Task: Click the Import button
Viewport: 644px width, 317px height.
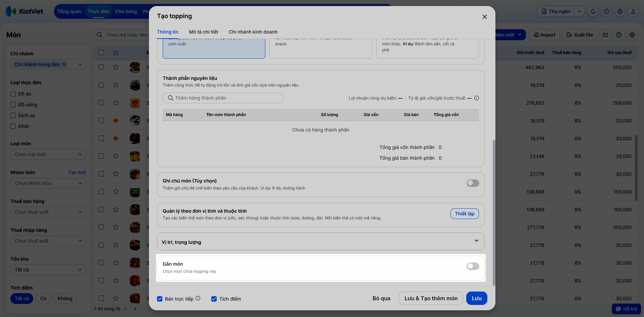Action: point(544,35)
